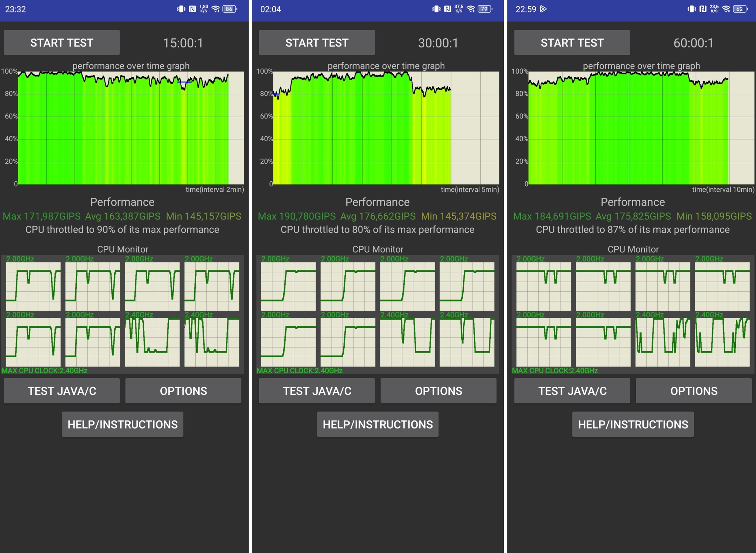This screenshot has width=756, height=553.
Task: Tap the Wi-Fi icon in the middle status bar
Action: (471, 9)
